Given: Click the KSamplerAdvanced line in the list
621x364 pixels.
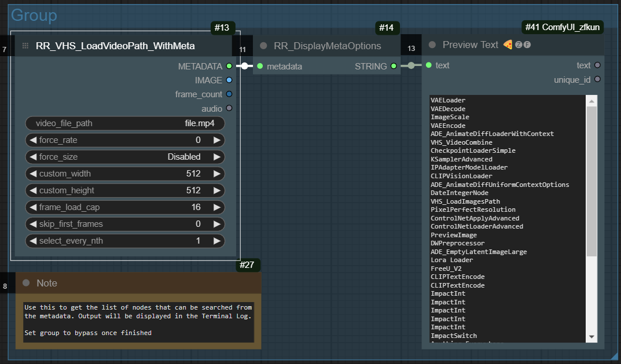Looking at the screenshot, I should pyautogui.click(x=461, y=159).
